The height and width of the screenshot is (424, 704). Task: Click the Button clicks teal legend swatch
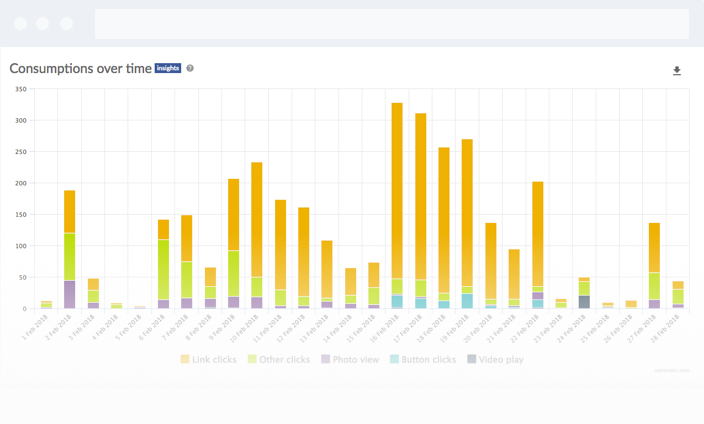tap(395, 359)
